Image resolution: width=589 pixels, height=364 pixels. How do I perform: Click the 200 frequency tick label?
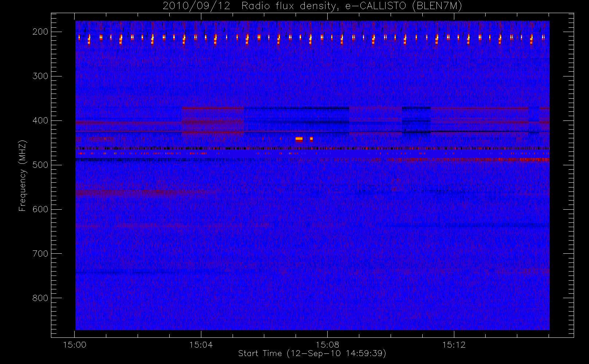click(40, 32)
